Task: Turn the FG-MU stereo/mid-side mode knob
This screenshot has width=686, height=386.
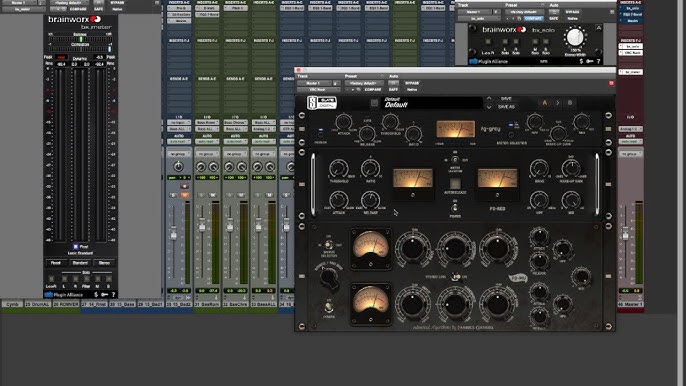Action: (x=329, y=277)
